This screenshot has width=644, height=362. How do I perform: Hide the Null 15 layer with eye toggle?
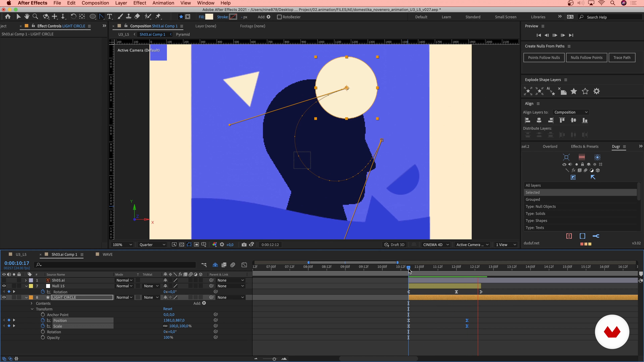tap(4, 286)
